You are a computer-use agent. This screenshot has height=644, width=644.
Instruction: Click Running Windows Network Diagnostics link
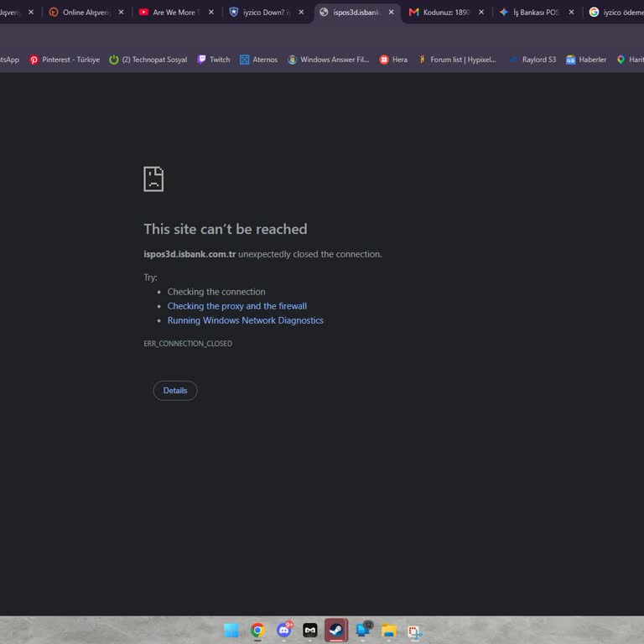(245, 320)
